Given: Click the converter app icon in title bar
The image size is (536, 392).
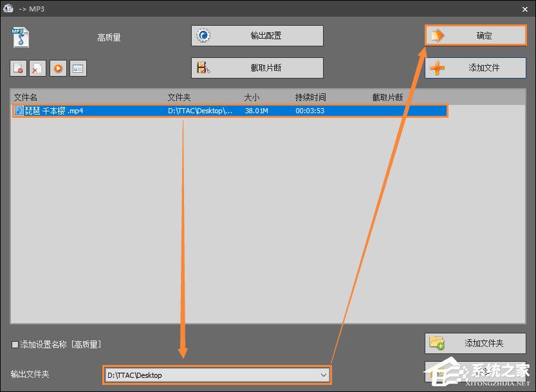Looking at the screenshot, I should 8,8.
